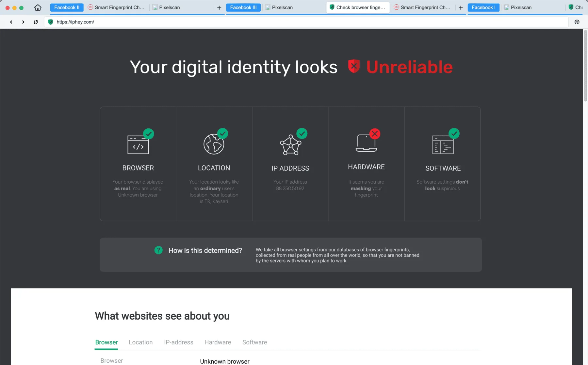The height and width of the screenshot is (365, 588).
Task: Go forward with the forward arrow
Action: pyautogui.click(x=23, y=22)
